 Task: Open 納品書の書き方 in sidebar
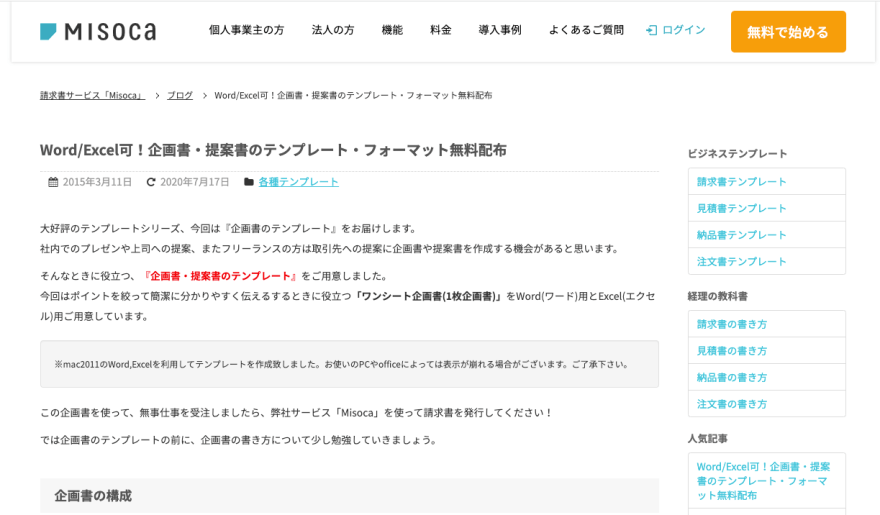click(x=732, y=377)
